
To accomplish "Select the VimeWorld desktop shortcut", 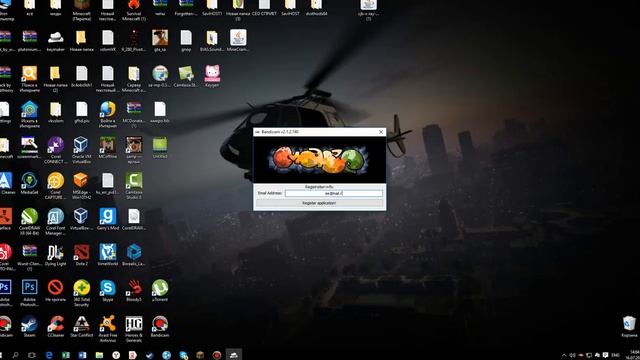I will pyautogui.click(x=108, y=255).
